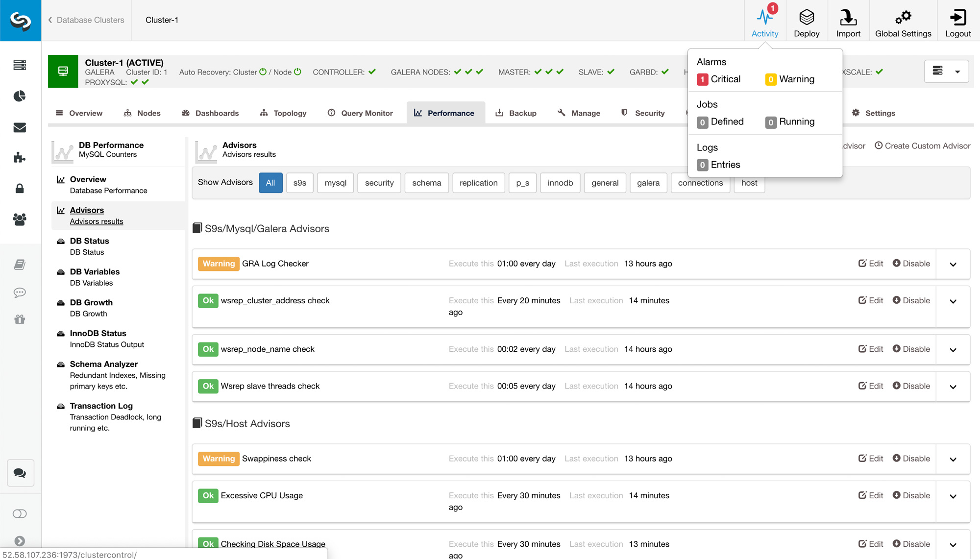Toggle the sidebar switch near bottom
Viewport: 980px width, 559px height.
click(x=20, y=513)
